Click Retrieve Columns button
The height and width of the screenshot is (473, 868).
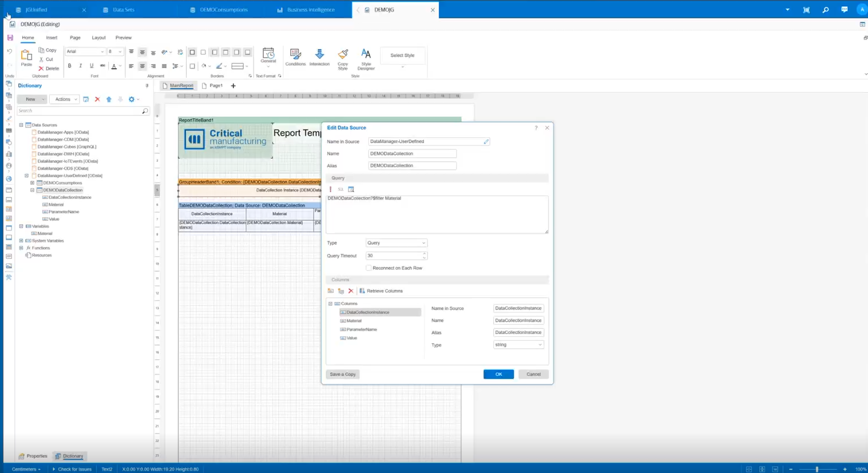click(381, 291)
